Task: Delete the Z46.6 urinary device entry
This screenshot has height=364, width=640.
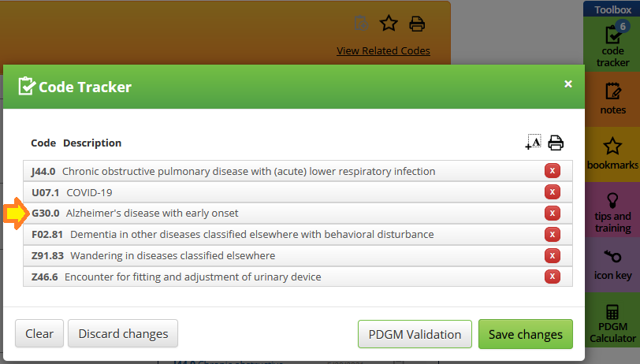Action: click(553, 277)
